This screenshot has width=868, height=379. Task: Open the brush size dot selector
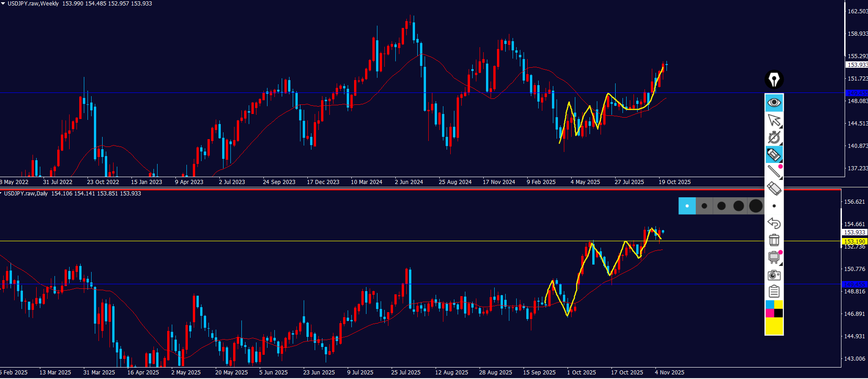point(774,206)
